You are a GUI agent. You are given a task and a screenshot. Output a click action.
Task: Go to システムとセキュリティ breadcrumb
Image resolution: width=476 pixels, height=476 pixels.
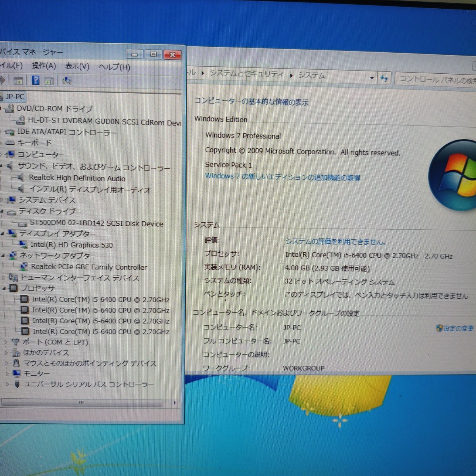click(x=246, y=74)
